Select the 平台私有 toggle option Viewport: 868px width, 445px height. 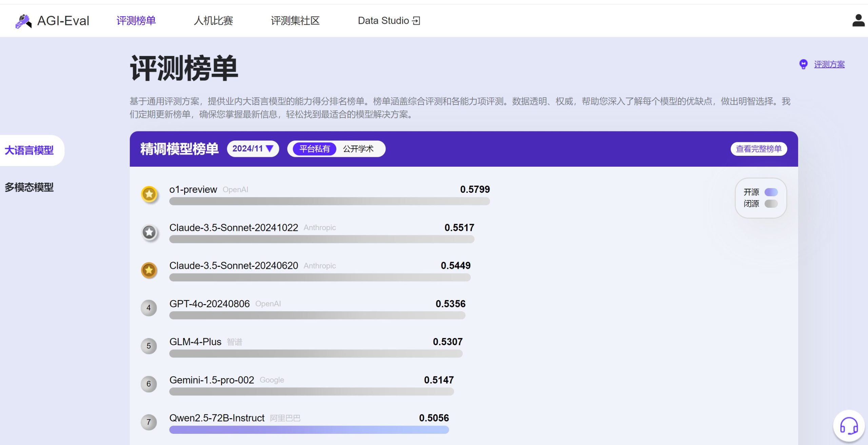(314, 149)
